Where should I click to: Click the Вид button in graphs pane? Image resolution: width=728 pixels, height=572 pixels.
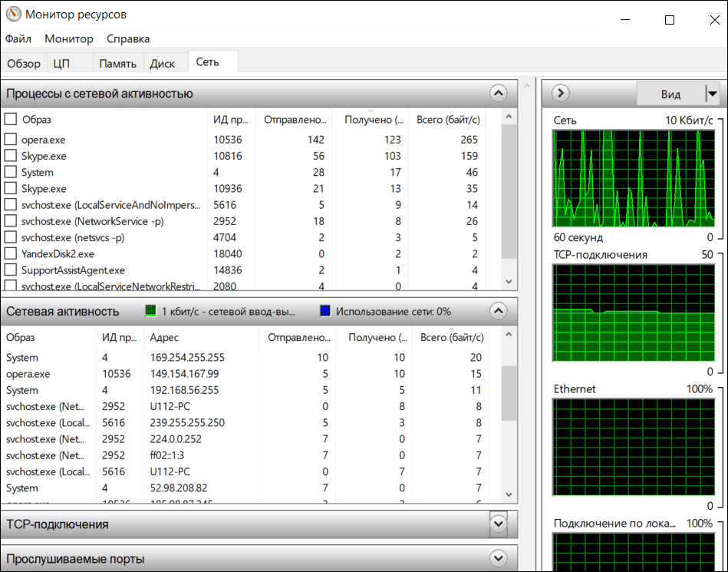click(670, 94)
